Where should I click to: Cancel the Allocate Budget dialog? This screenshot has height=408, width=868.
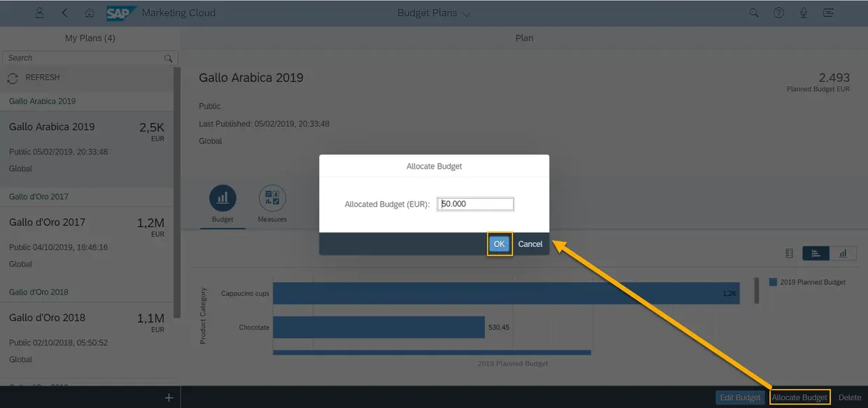tap(530, 244)
